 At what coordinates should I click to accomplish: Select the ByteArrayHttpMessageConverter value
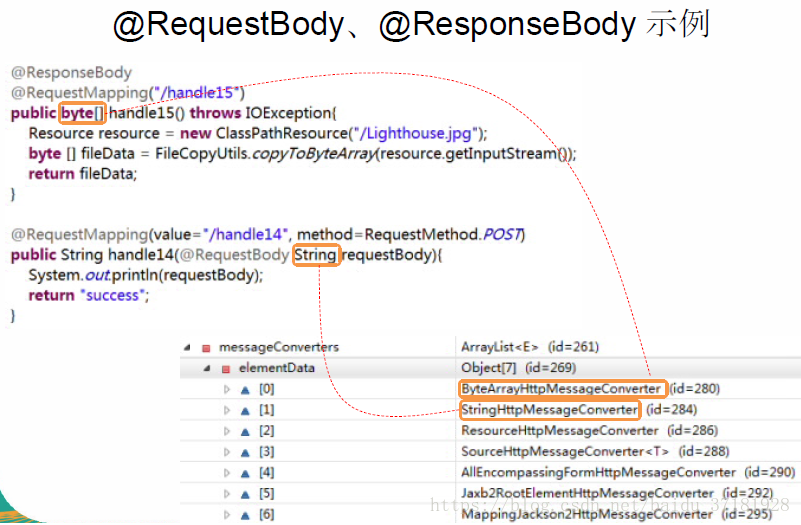point(561,389)
